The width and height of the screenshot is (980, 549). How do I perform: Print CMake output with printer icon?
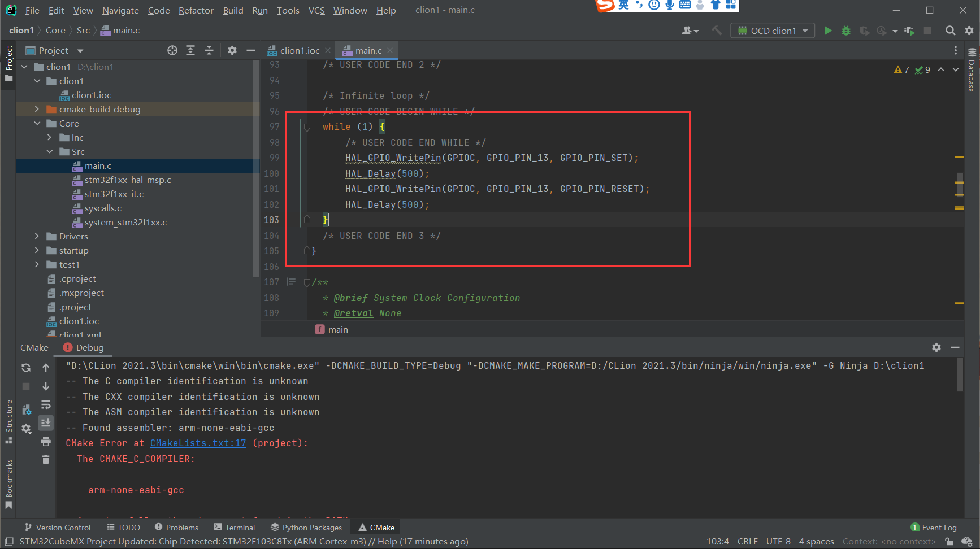[x=46, y=441]
